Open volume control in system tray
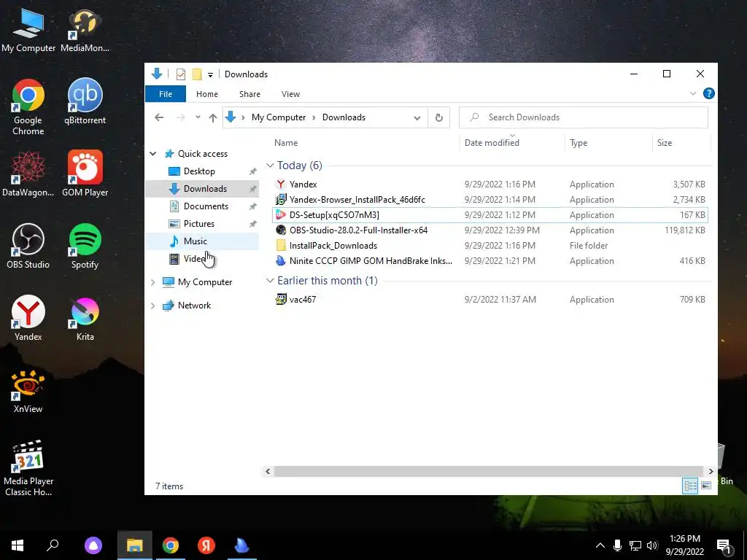 tap(652, 545)
